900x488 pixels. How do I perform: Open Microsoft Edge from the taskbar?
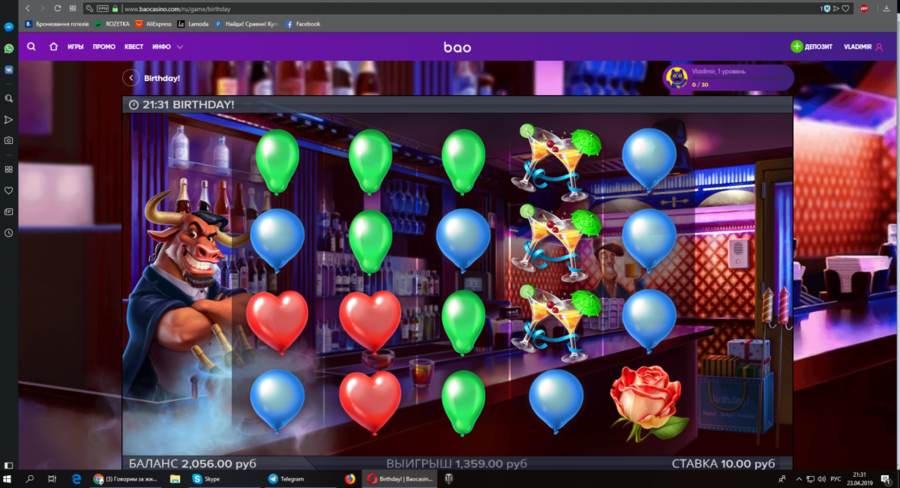(x=76, y=479)
